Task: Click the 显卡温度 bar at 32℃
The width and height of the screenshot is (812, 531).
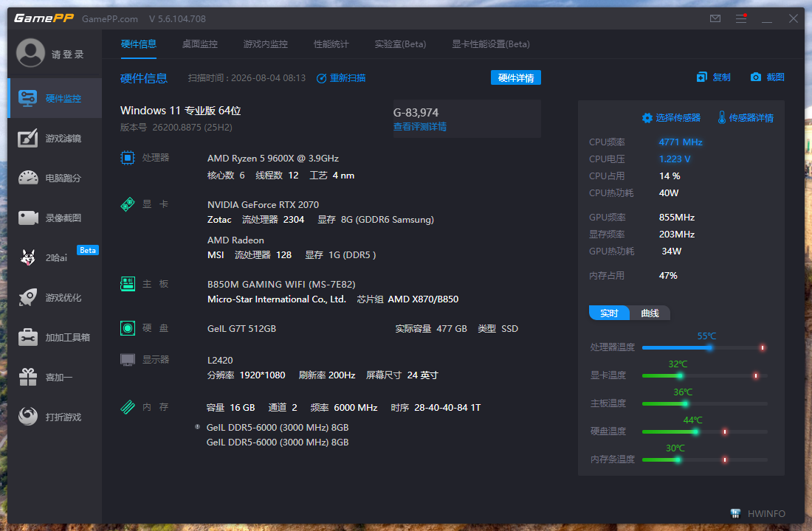Action: point(704,375)
